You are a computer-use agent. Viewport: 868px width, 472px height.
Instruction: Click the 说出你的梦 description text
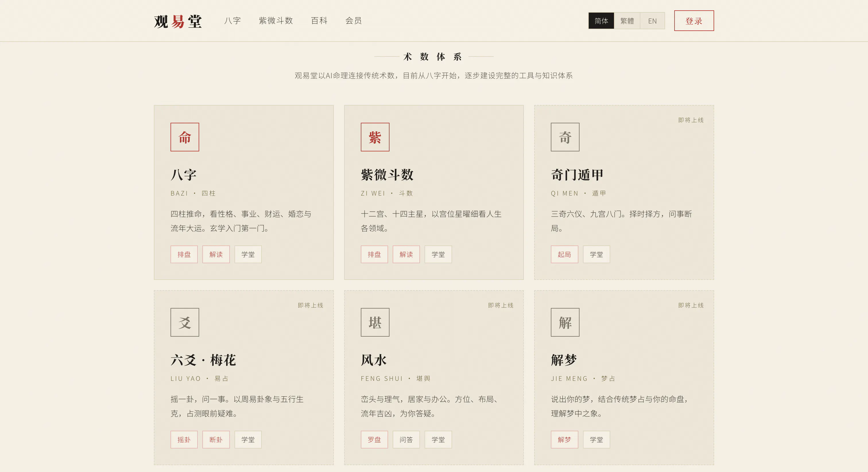coord(620,406)
